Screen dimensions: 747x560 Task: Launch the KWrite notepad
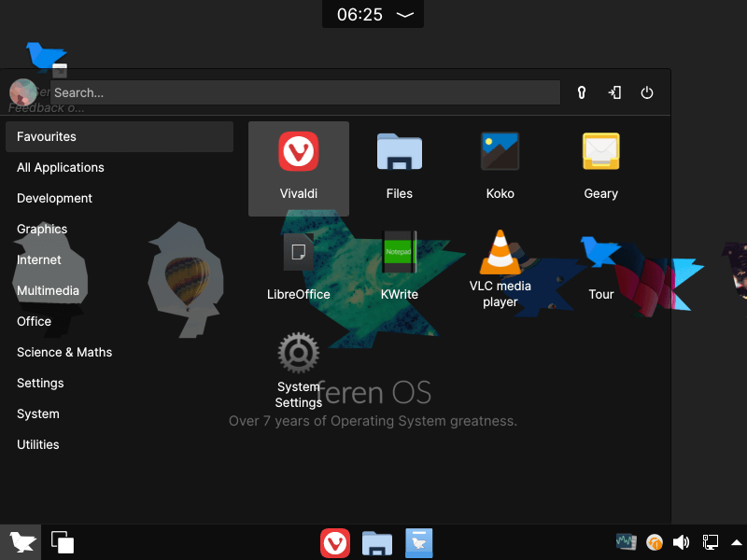400,267
